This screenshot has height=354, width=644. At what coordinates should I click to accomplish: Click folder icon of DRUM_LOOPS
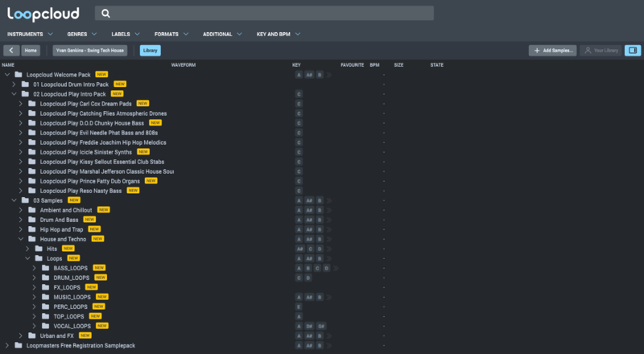pyautogui.click(x=46, y=278)
